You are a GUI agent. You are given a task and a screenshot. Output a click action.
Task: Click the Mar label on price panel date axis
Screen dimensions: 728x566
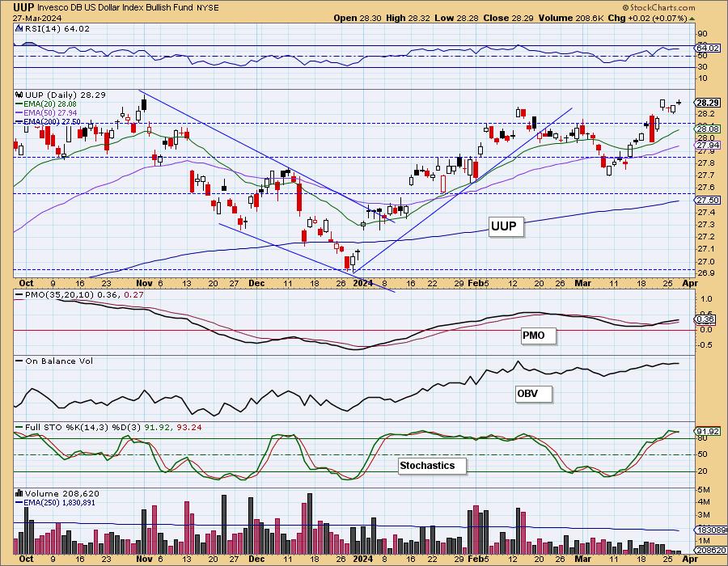[582, 283]
